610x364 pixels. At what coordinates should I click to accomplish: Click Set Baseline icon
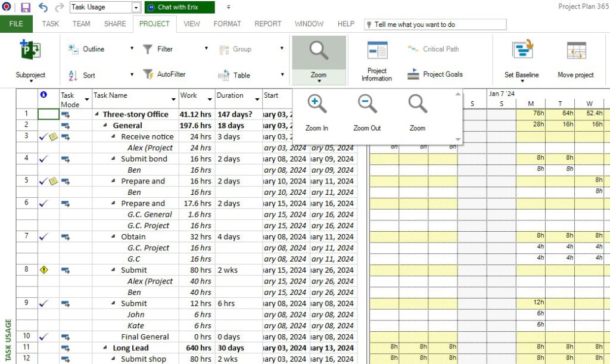(522, 51)
